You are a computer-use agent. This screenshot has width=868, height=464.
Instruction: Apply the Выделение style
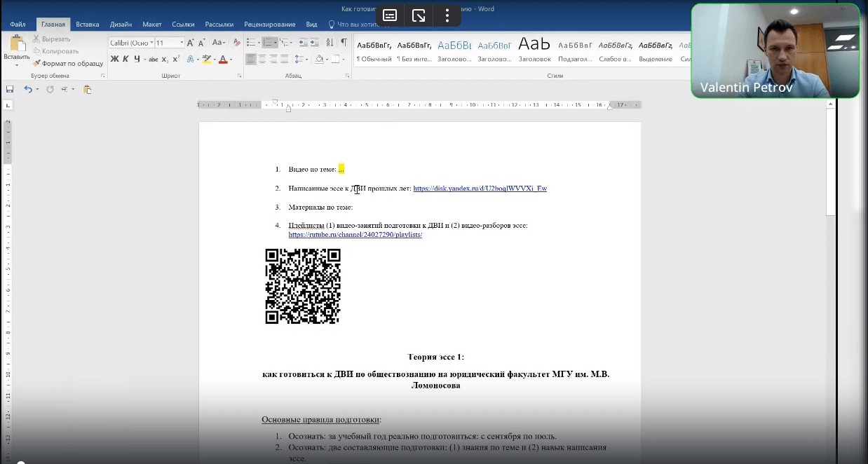pyautogui.click(x=656, y=51)
